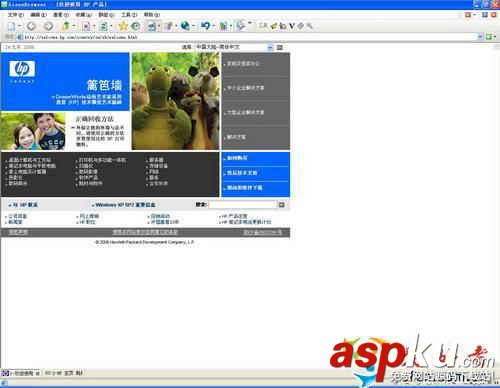This screenshot has width=500, height=388.
Task: Click the new blank page toolbar icon
Action: [x=11, y=26]
